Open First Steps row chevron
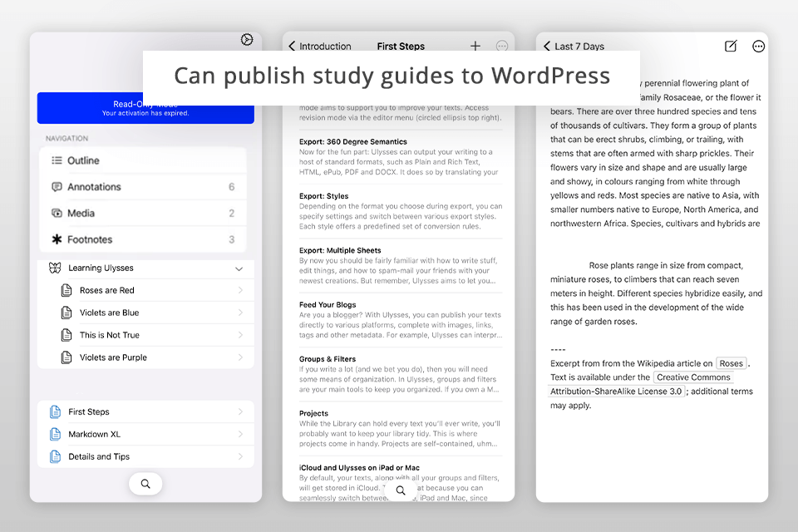 (x=240, y=411)
